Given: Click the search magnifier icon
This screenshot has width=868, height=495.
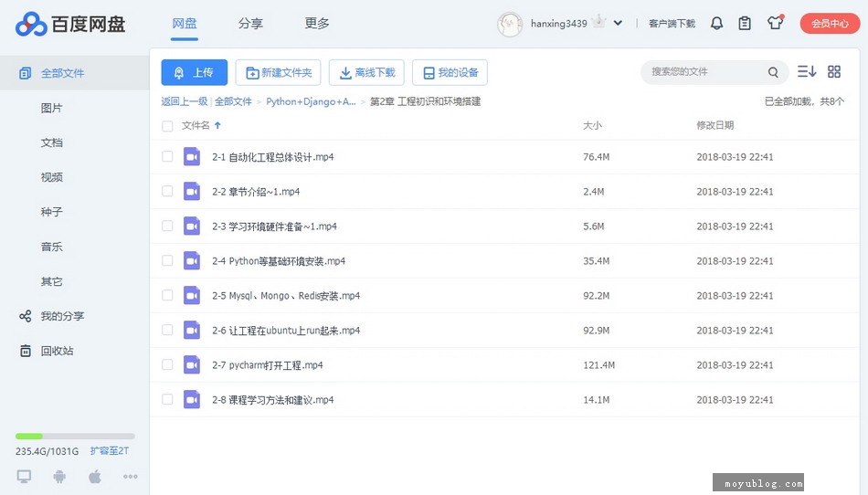Looking at the screenshot, I should (x=773, y=72).
